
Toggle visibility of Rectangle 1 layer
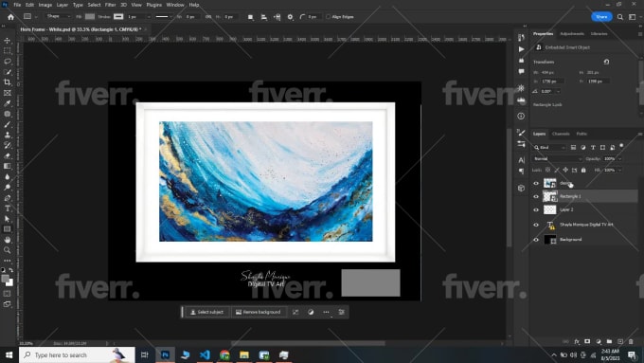[536, 196]
